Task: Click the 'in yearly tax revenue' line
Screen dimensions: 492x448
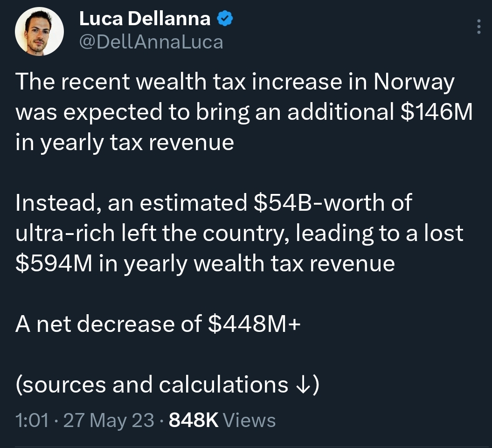Action: 125,143
